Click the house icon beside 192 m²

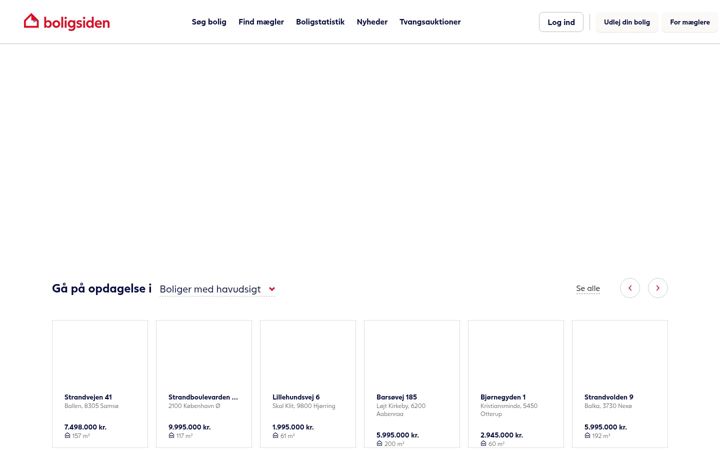pyautogui.click(x=587, y=435)
